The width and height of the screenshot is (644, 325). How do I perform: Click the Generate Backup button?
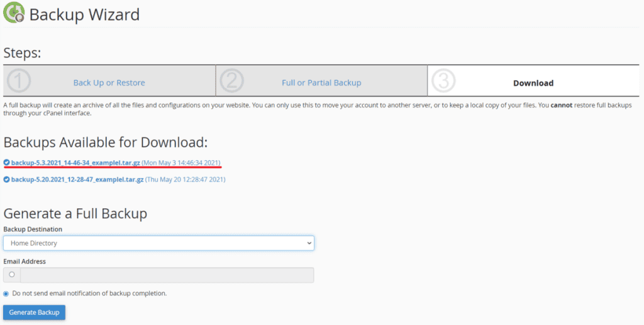34,312
